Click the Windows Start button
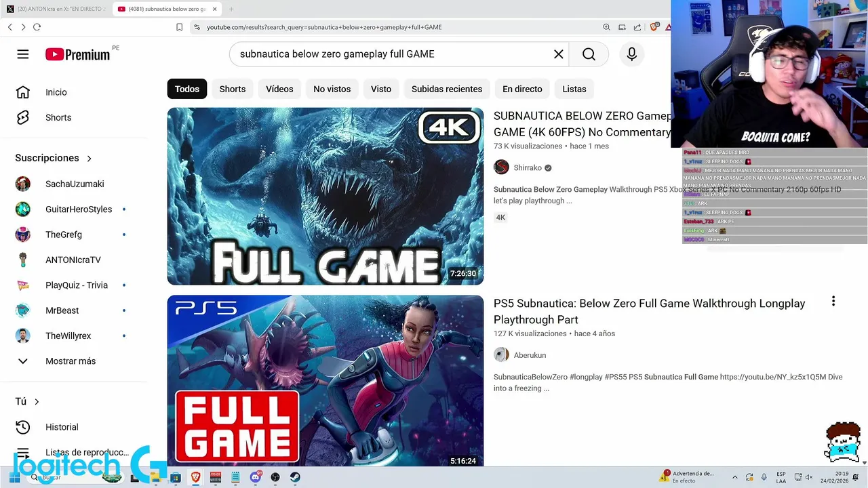 [14, 478]
